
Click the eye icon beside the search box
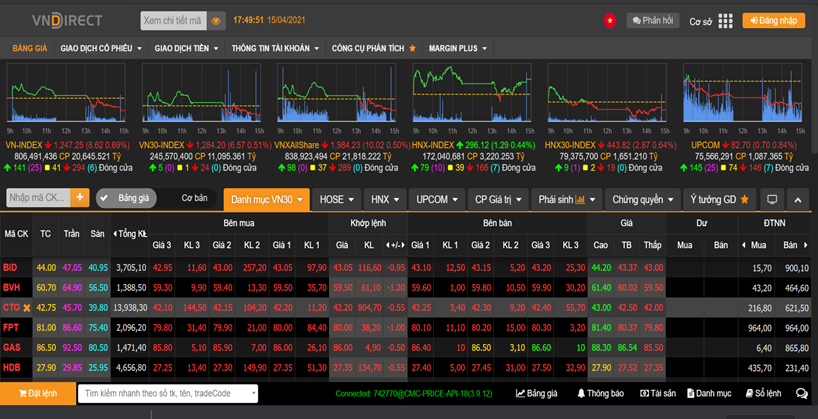tap(217, 20)
